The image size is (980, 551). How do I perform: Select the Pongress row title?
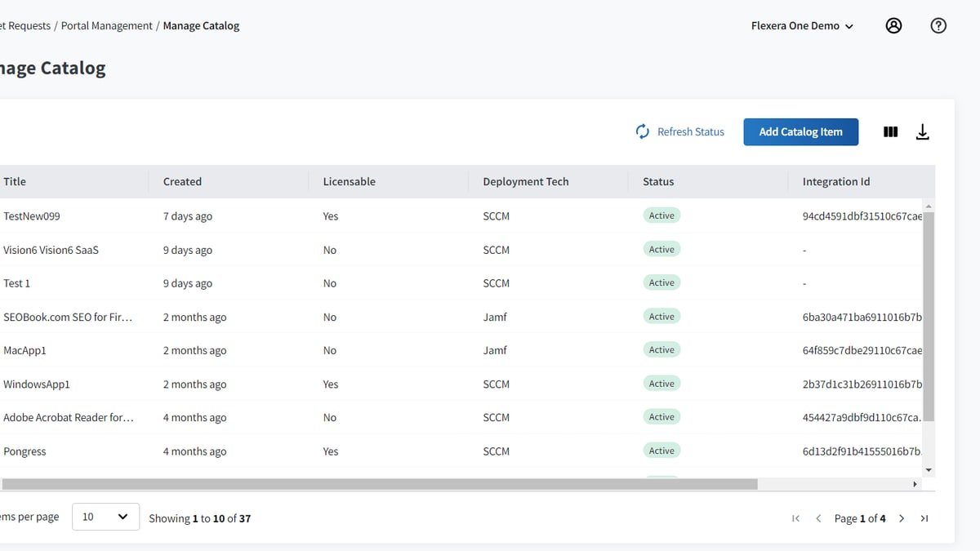tap(24, 451)
